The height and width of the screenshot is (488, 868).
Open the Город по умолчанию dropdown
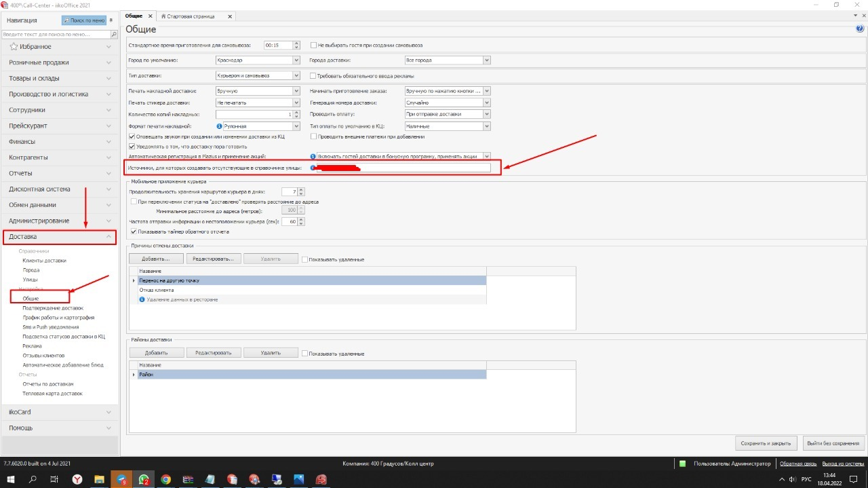[296, 60]
